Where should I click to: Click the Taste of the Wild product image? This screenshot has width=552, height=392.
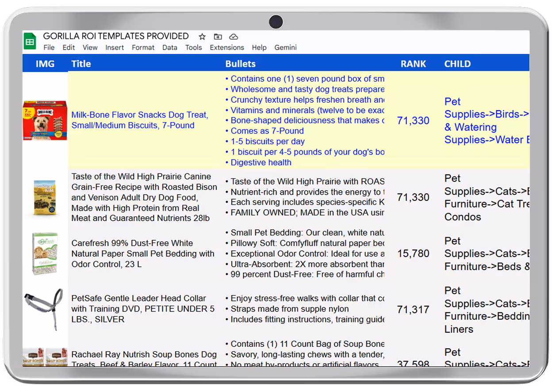click(45, 198)
